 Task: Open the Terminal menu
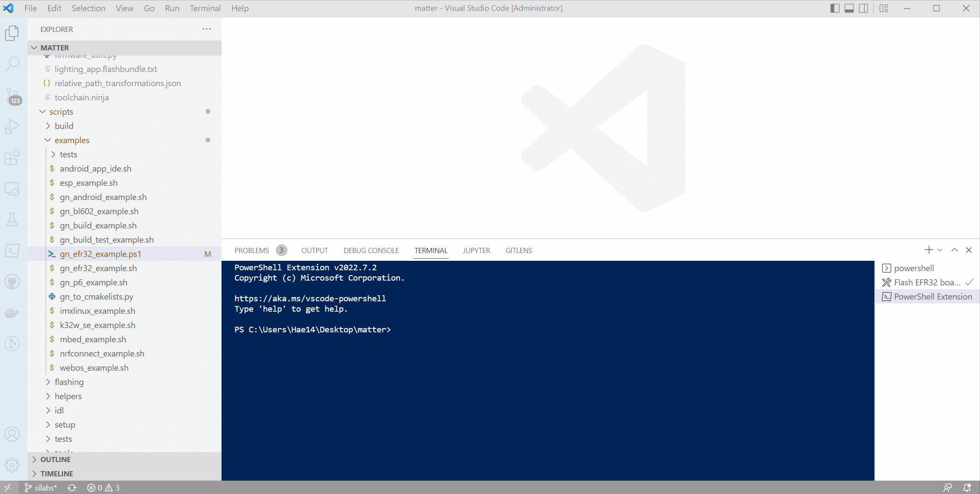(205, 8)
